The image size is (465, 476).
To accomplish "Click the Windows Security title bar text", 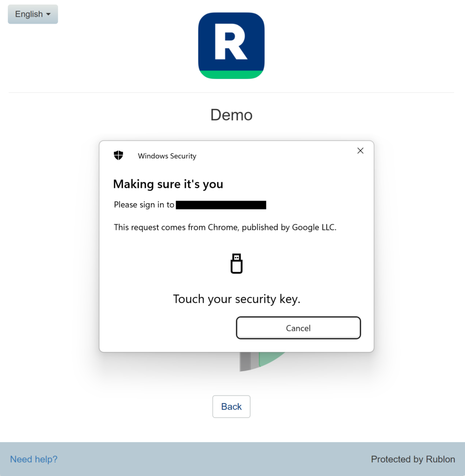I will click(167, 156).
